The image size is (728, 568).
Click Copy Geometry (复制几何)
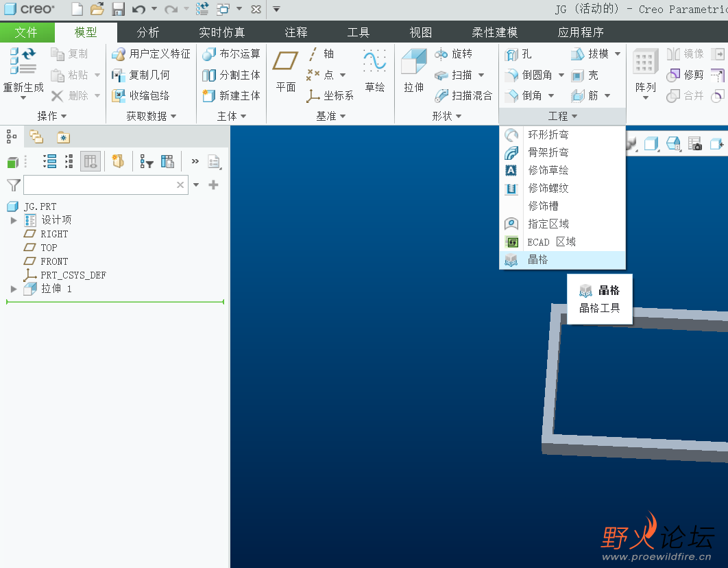tap(141, 75)
